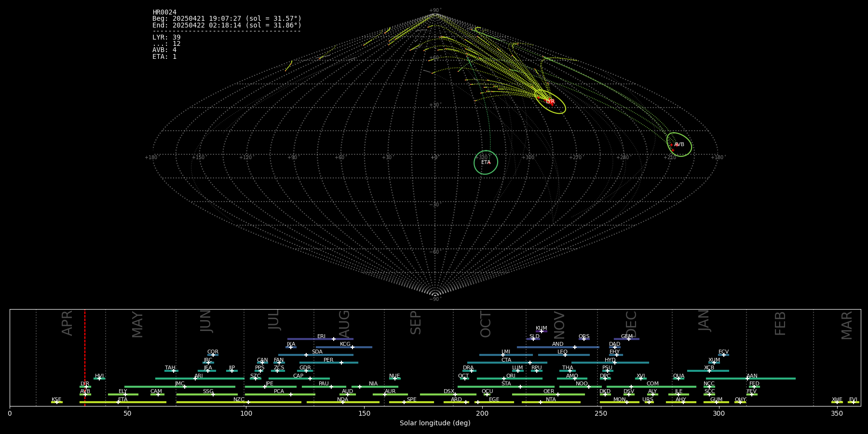This screenshot has width=868, height=434.
Task: Click the +330° longitude label on map
Action: [481, 157]
